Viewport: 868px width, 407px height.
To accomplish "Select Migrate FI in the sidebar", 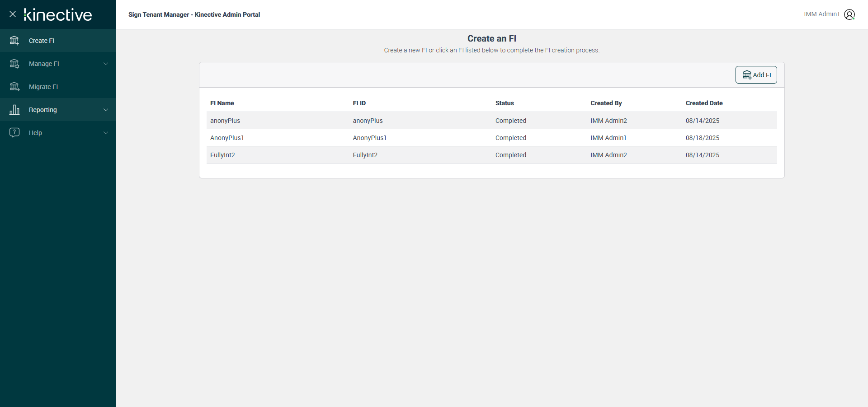I will pyautogui.click(x=43, y=87).
